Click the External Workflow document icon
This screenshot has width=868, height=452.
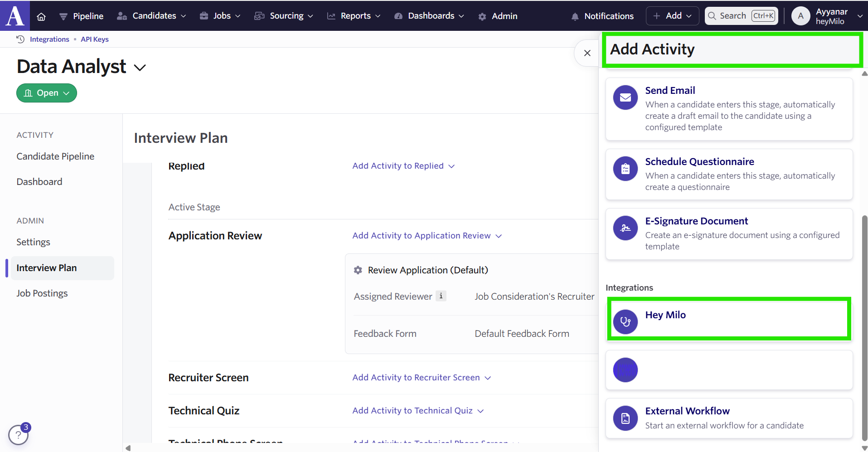click(625, 418)
